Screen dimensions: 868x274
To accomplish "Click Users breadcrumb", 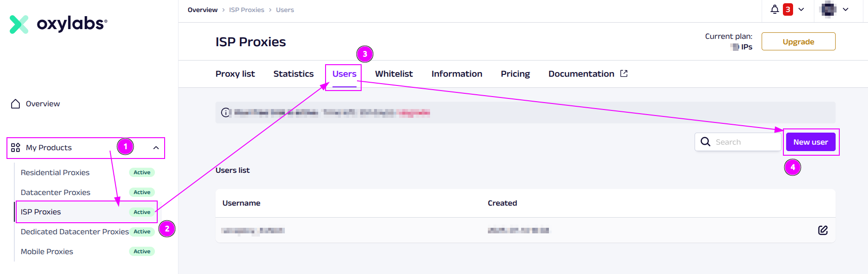I will (x=285, y=10).
